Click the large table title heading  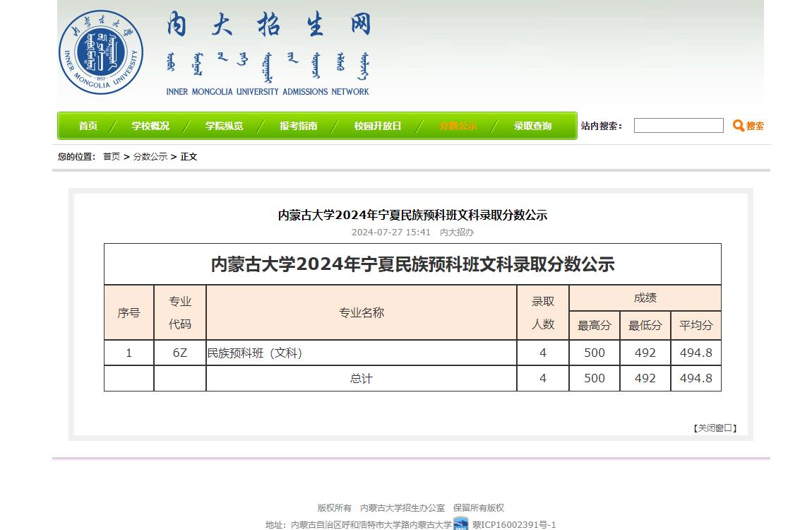(x=413, y=264)
